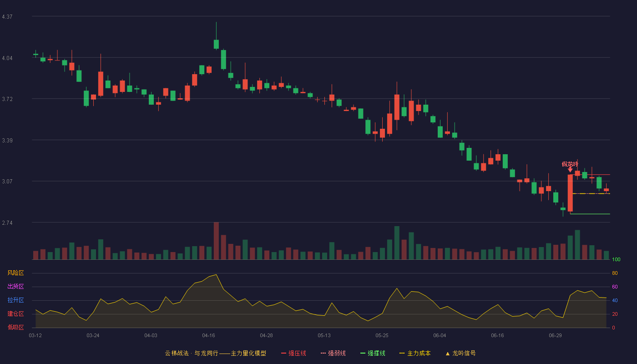Toggle the 主力成本 legend entry
Screen dimensions: 637x364
[415, 353]
